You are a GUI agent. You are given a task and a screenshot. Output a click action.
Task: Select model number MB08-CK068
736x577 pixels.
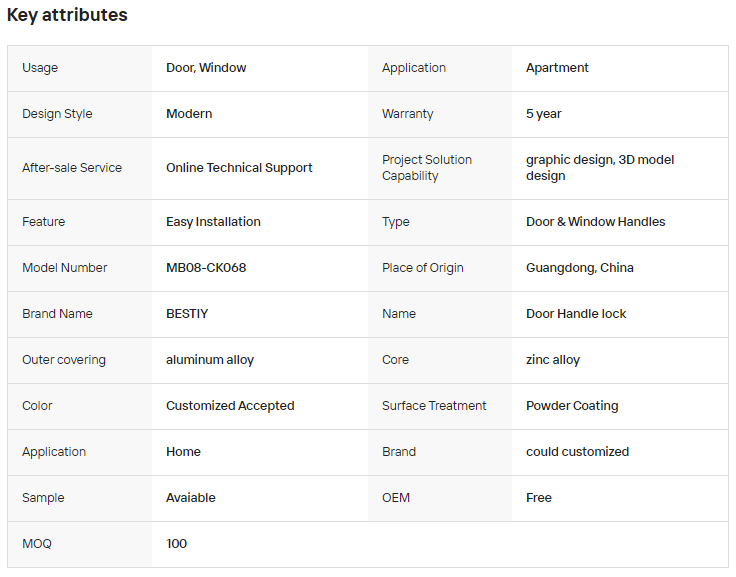click(206, 268)
